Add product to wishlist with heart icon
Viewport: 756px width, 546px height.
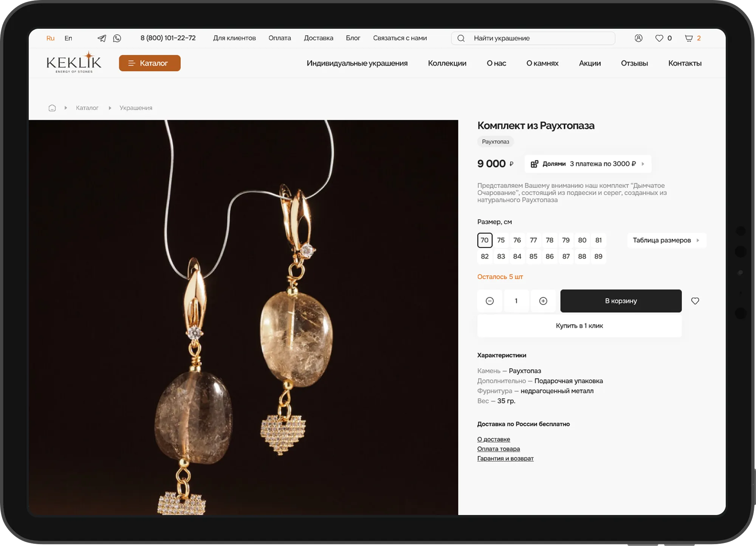coord(695,301)
